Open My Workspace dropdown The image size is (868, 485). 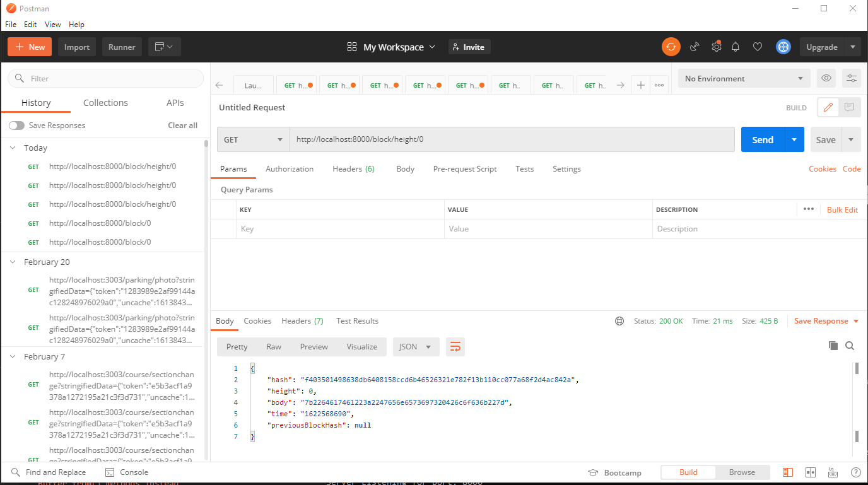coord(391,47)
